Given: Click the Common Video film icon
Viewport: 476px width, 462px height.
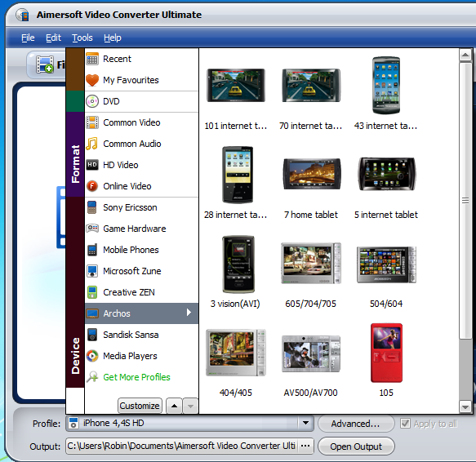Looking at the screenshot, I should [x=92, y=122].
